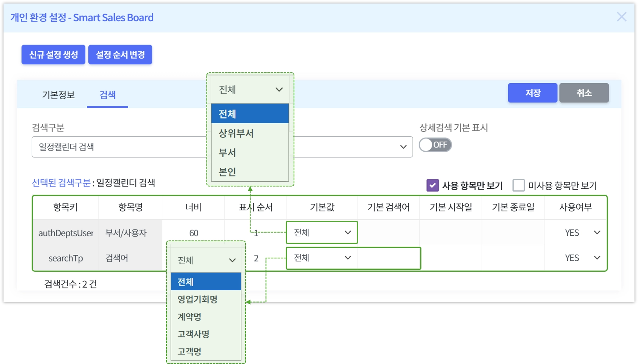Click the 항목키 column header
Viewport: 638px width, 364px height.
(x=66, y=207)
